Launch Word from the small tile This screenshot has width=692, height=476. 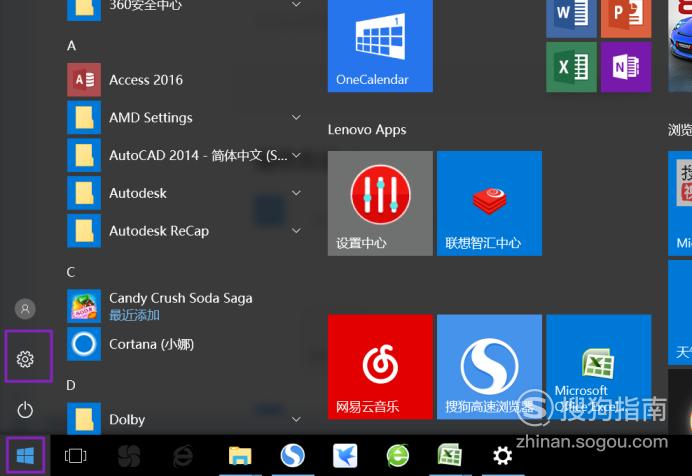[572, 18]
